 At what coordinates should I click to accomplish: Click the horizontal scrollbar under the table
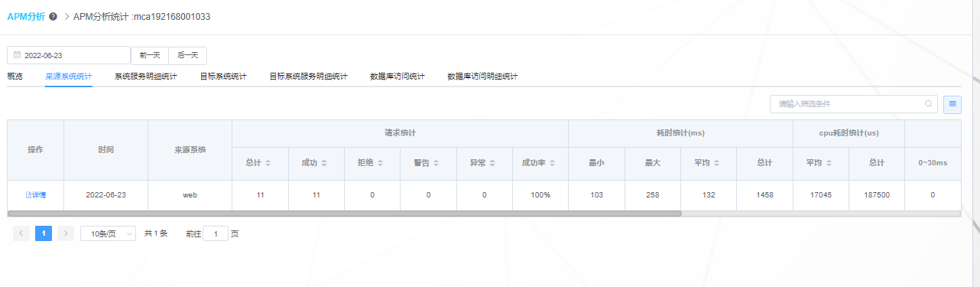[x=344, y=214]
